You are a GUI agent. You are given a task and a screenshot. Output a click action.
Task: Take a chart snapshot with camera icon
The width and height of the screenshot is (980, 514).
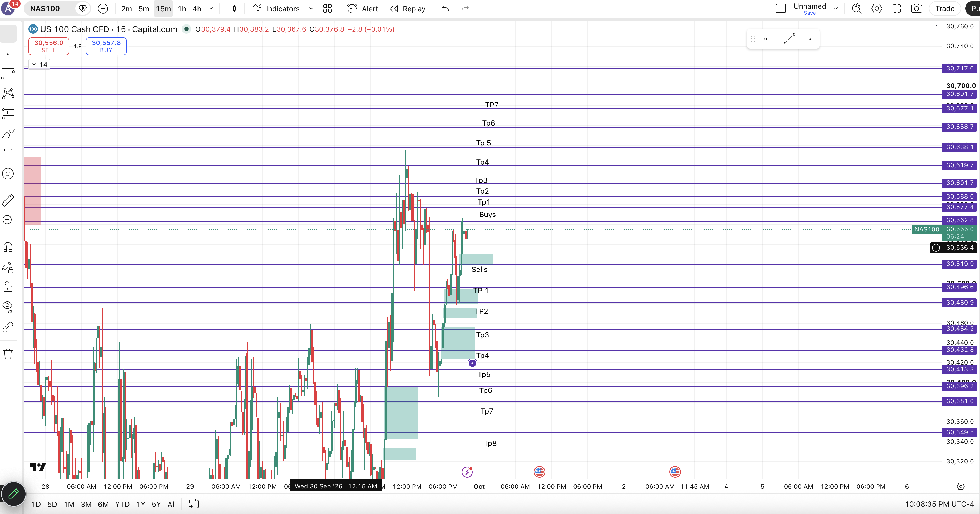click(x=916, y=8)
